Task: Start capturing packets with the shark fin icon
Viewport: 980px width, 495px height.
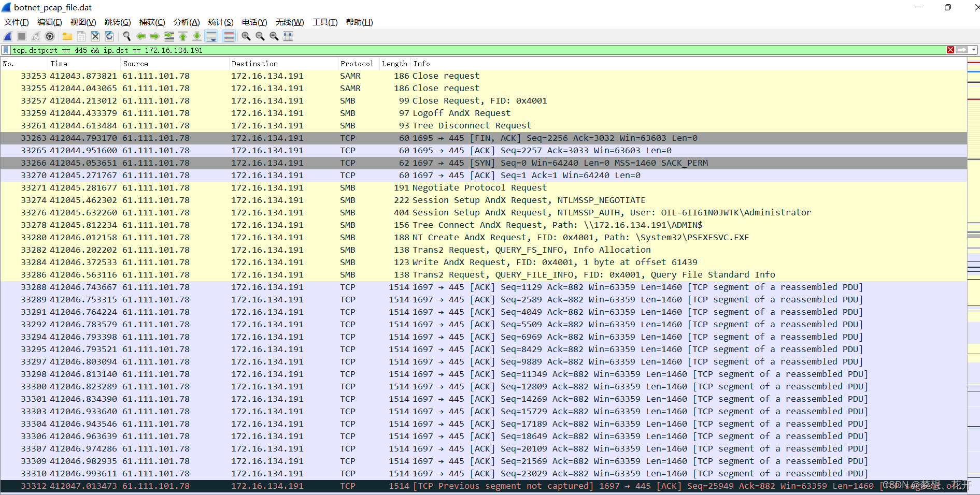Action: coord(8,36)
